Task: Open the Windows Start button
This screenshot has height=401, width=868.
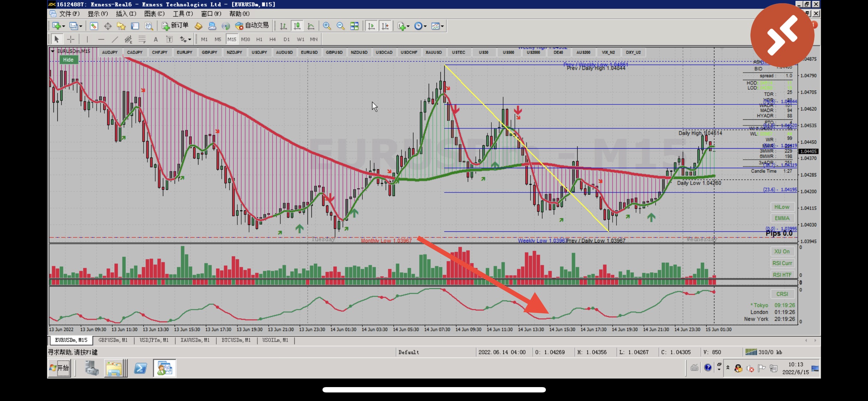Action: [x=60, y=368]
